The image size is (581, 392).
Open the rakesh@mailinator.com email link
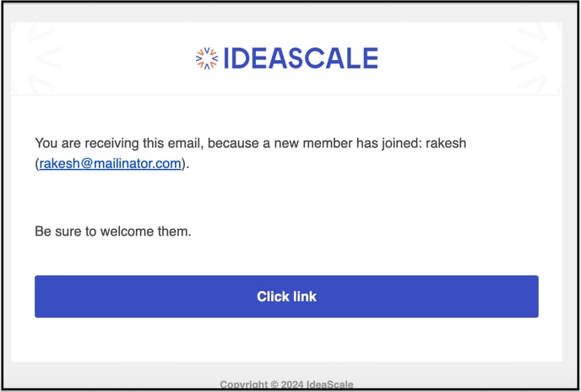110,163
